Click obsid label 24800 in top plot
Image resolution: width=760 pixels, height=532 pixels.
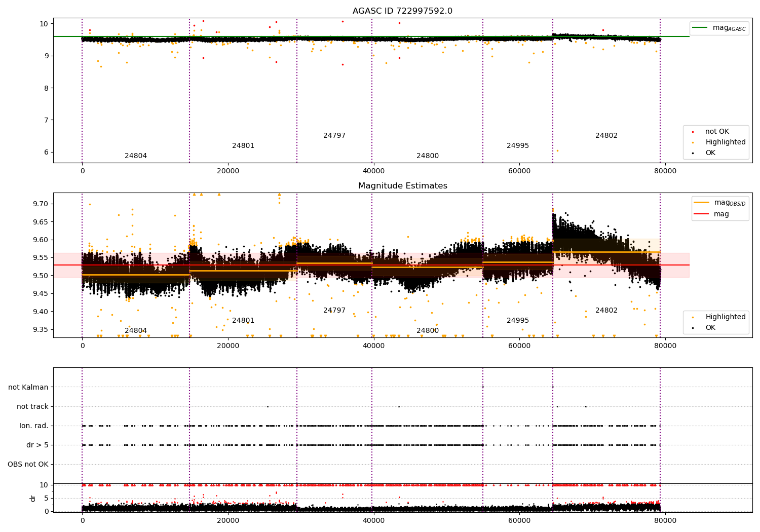pyautogui.click(x=428, y=156)
